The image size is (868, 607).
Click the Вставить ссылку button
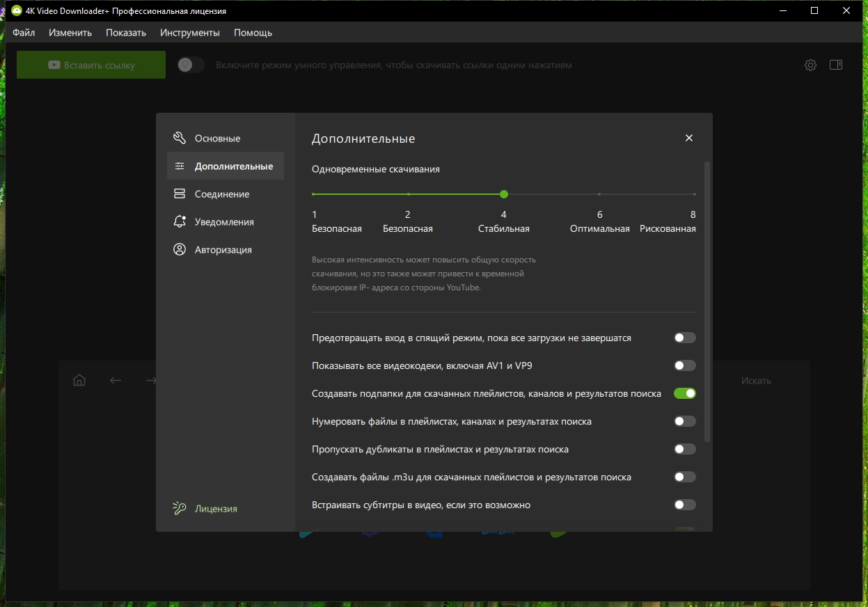click(91, 65)
